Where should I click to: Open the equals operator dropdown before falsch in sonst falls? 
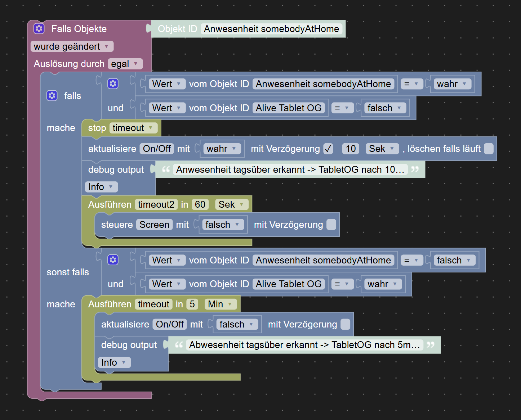(412, 260)
